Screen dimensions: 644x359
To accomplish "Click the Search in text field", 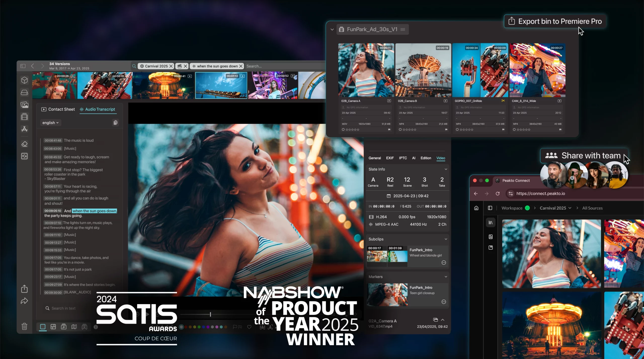I will [63, 308].
